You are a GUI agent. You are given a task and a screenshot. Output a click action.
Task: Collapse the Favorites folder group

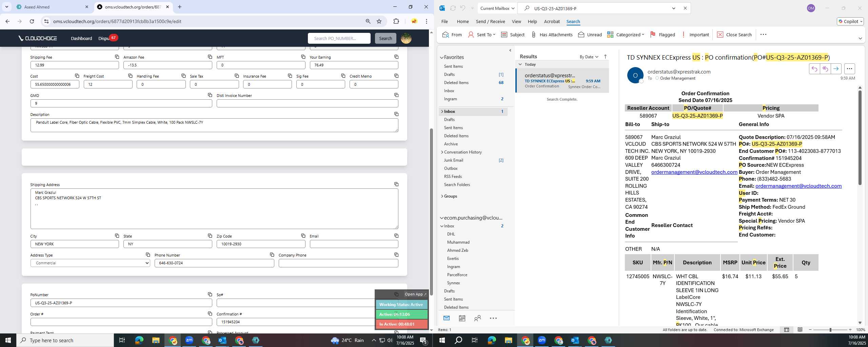pyautogui.click(x=442, y=58)
